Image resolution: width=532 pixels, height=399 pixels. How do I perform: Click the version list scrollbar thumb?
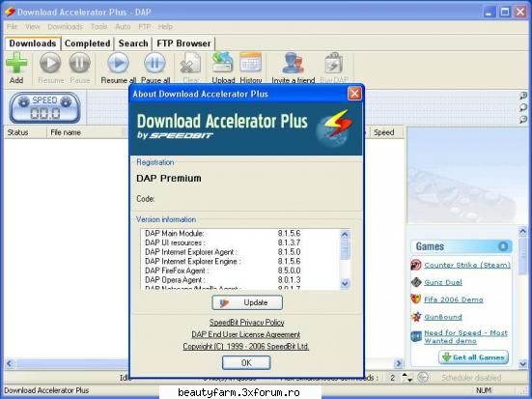[345, 251]
